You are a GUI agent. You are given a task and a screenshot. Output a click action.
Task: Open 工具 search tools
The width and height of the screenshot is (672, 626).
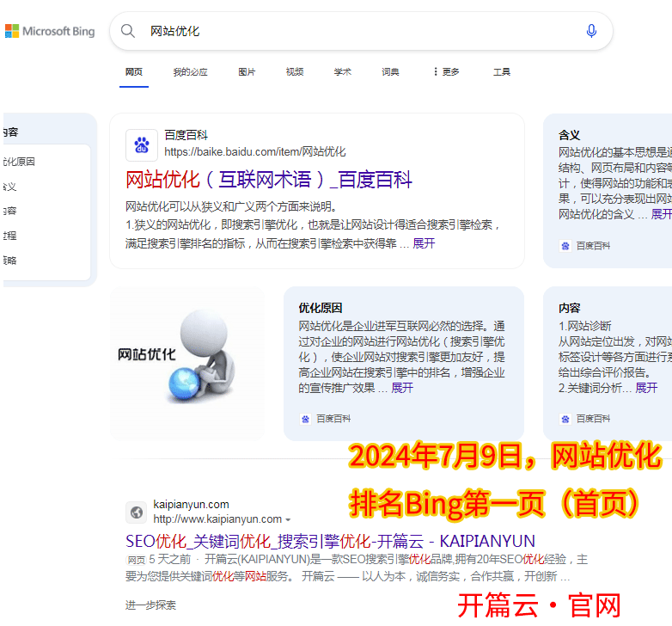[x=502, y=72]
